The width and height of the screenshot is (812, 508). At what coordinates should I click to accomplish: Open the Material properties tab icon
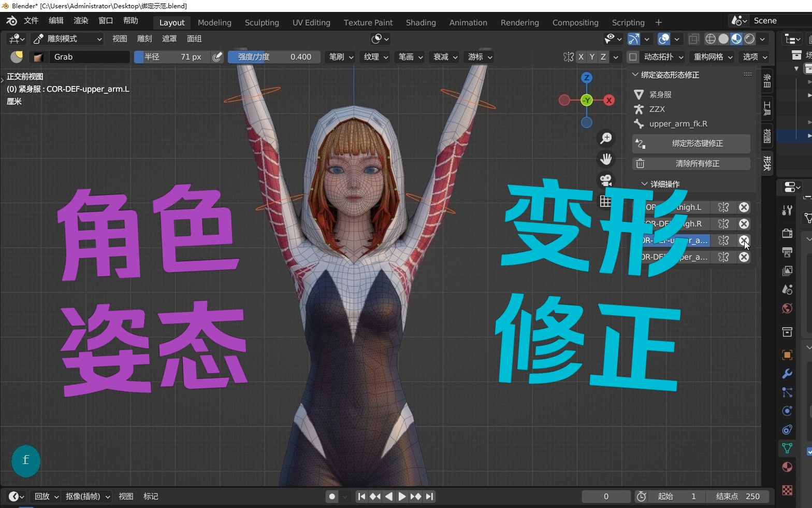787,467
